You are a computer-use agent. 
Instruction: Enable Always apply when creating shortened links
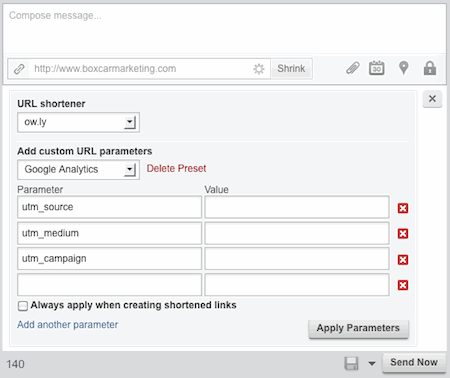(23, 306)
